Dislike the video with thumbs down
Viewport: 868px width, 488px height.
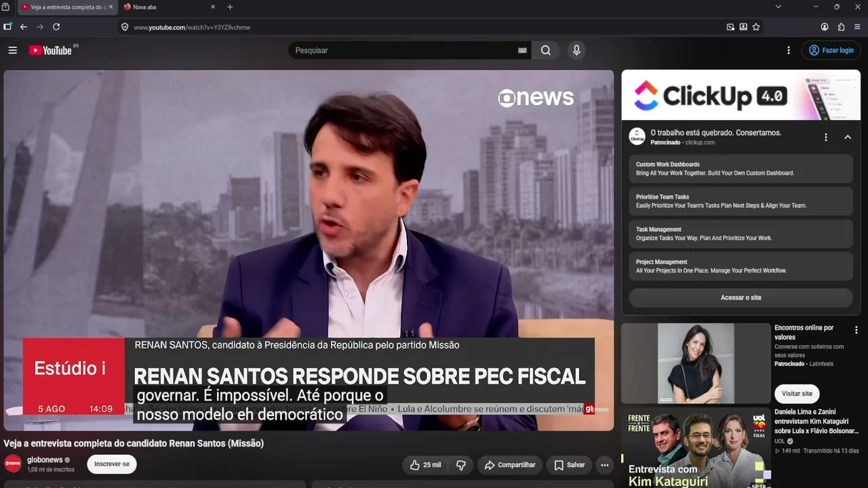coord(461,465)
